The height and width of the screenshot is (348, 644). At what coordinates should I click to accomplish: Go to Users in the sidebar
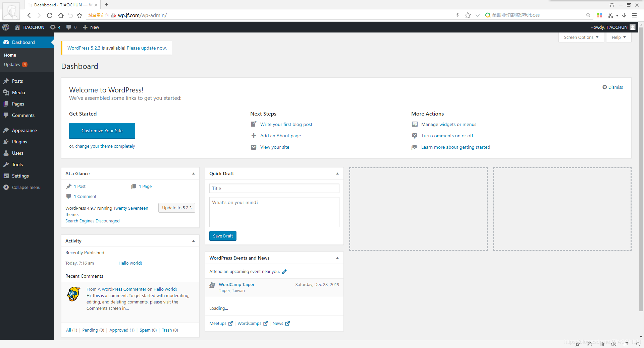[x=27, y=153]
